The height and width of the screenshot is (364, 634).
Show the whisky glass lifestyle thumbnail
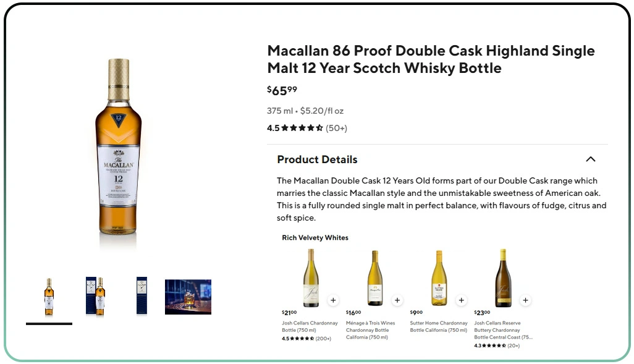(x=188, y=297)
